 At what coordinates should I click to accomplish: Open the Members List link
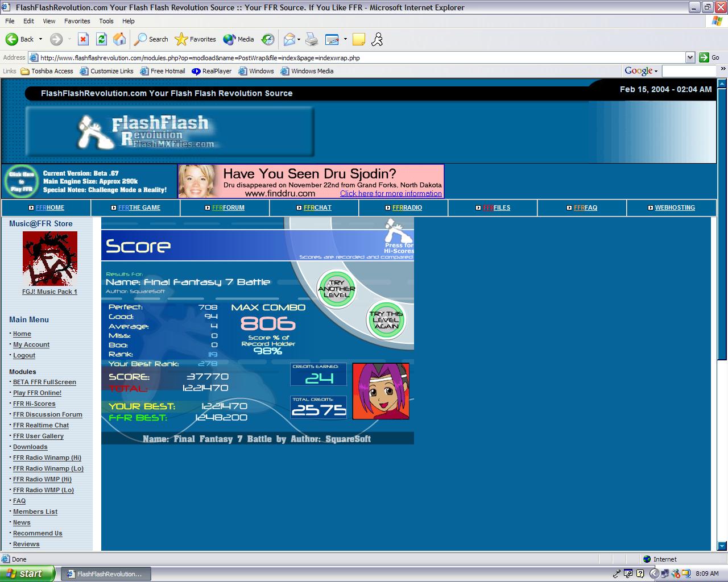point(35,512)
